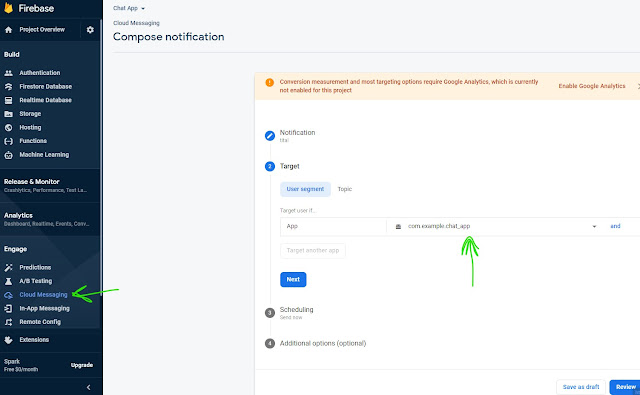Click the Cloud Messaging breadcrumb link
The image size is (640, 395).
click(x=136, y=23)
